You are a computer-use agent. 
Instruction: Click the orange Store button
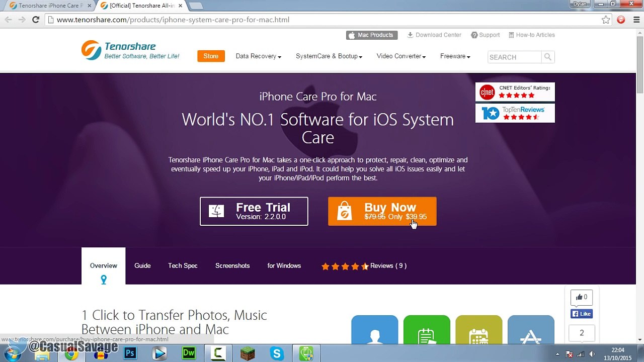point(211,56)
